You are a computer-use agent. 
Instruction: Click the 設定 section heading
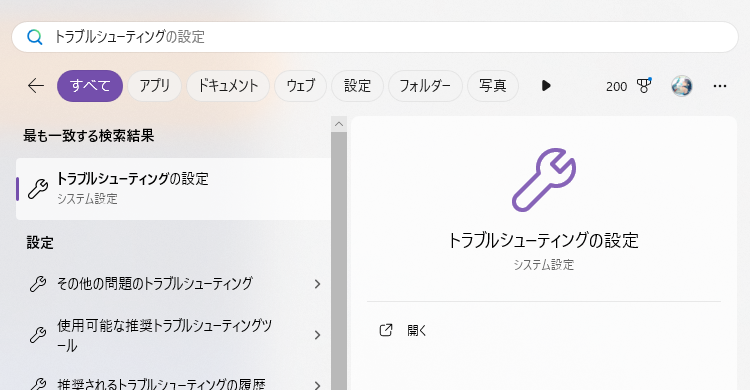(x=40, y=243)
